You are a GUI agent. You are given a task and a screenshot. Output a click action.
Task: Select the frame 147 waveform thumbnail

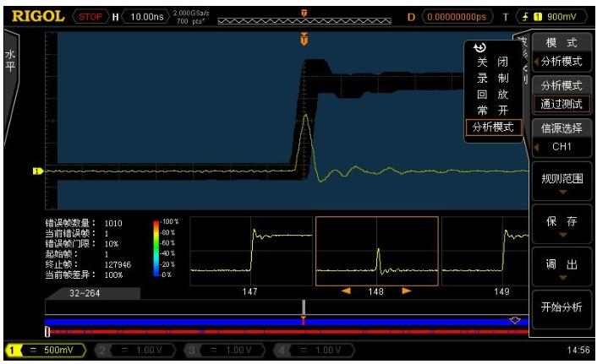pos(249,249)
